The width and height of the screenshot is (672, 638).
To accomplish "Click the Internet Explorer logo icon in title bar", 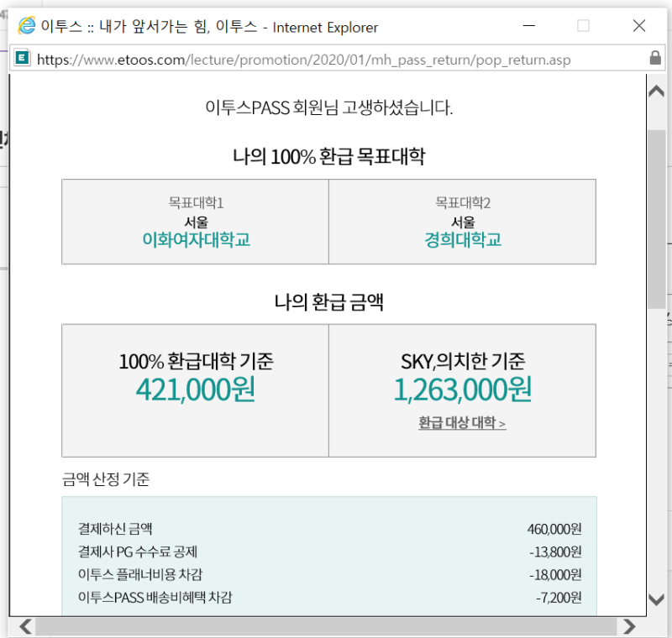I will coord(27,26).
